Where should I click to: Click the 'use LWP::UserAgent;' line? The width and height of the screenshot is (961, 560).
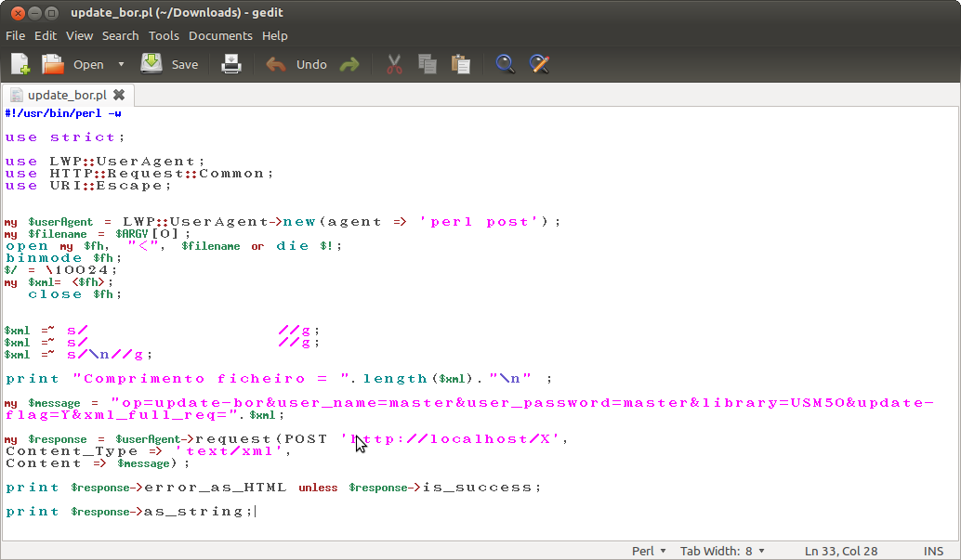[x=105, y=162]
